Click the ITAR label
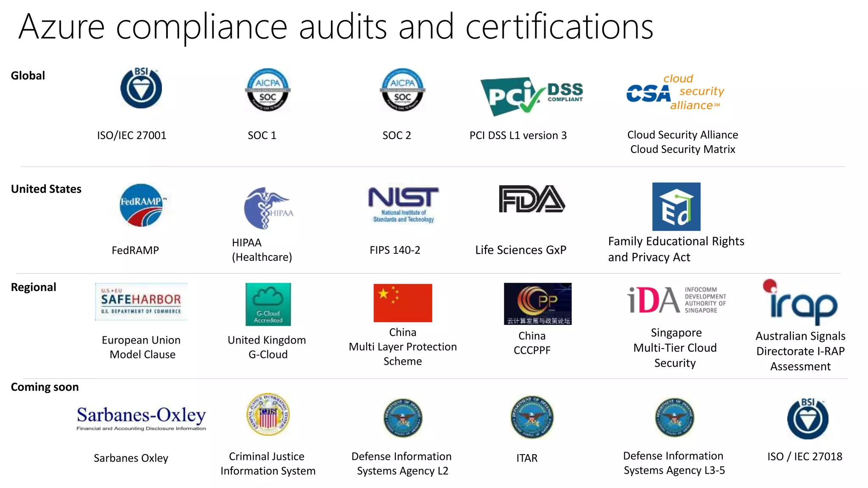868x488 pixels. (527, 458)
